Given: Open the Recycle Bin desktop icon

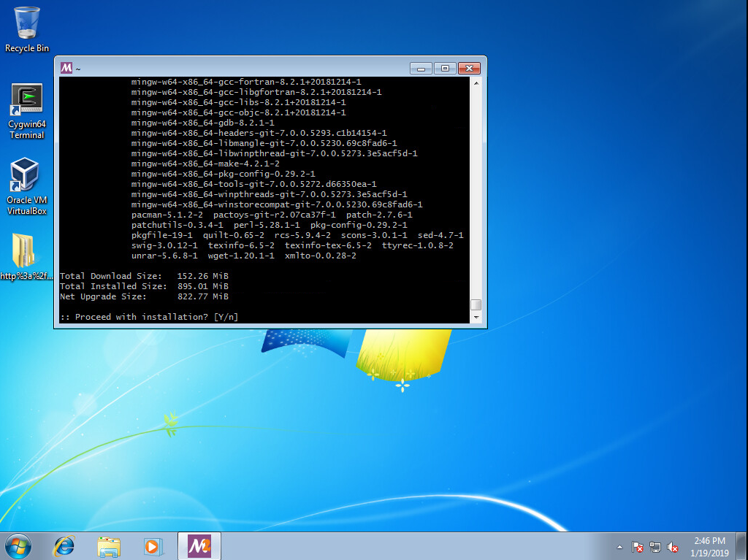Looking at the screenshot, I should (27, 29).
